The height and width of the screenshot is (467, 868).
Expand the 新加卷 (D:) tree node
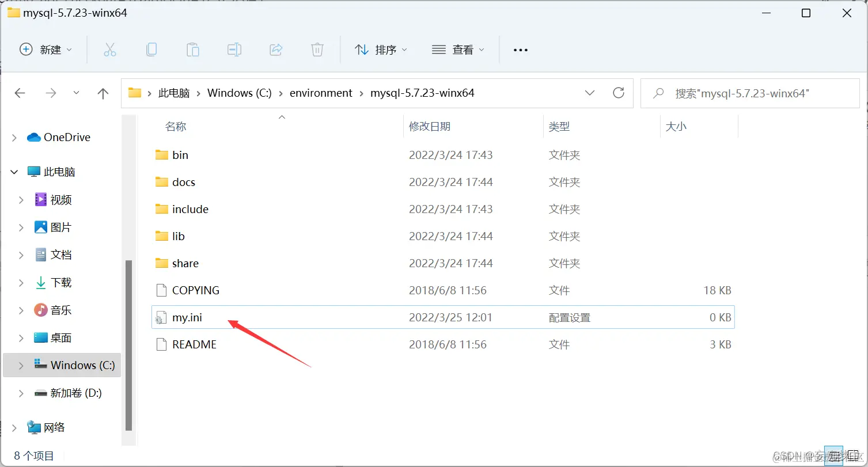tap(21, 393)
